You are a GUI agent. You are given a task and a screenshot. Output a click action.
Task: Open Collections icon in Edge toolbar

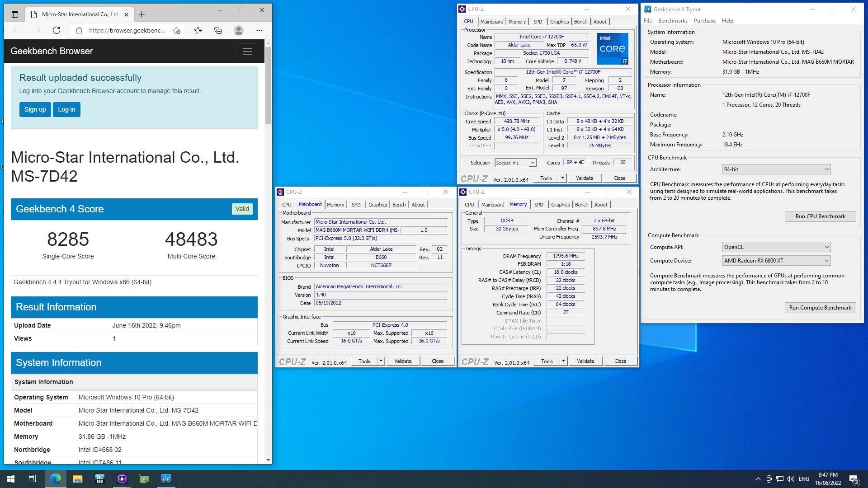click(x=218, y=30)
